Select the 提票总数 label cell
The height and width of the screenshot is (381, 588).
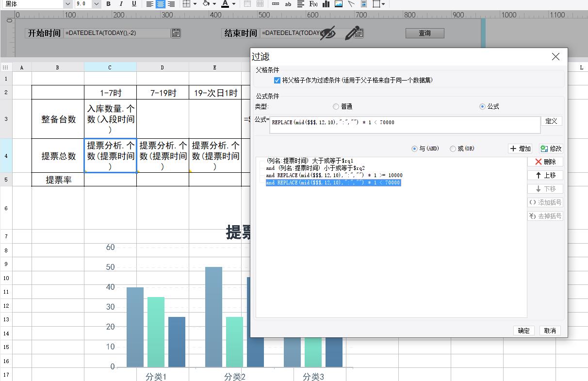click(x=58, y=156)
